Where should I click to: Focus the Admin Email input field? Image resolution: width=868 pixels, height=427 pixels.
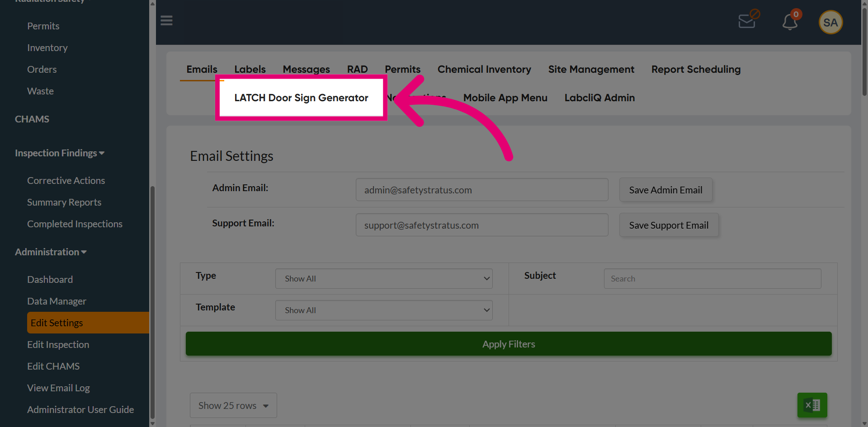(482, 190)
